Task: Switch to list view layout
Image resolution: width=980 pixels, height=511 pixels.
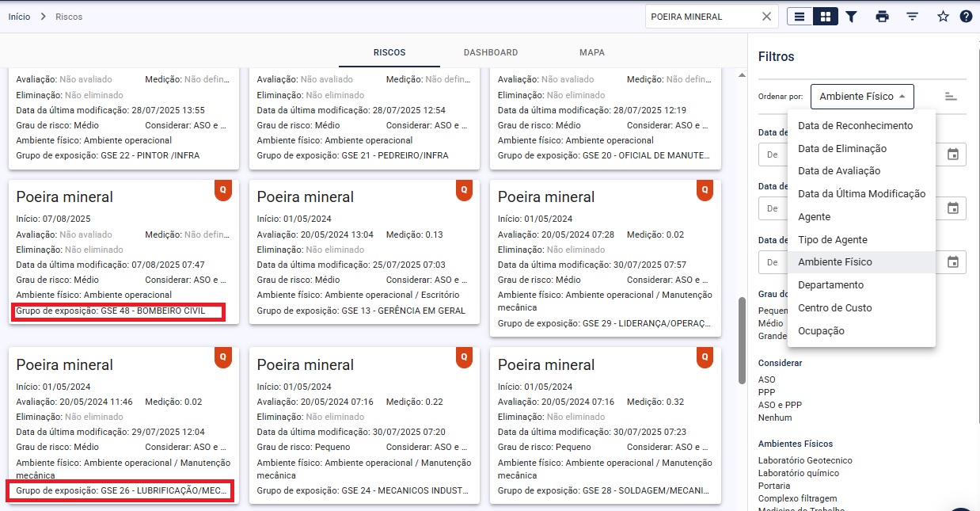Action: (x=800, y=17)
